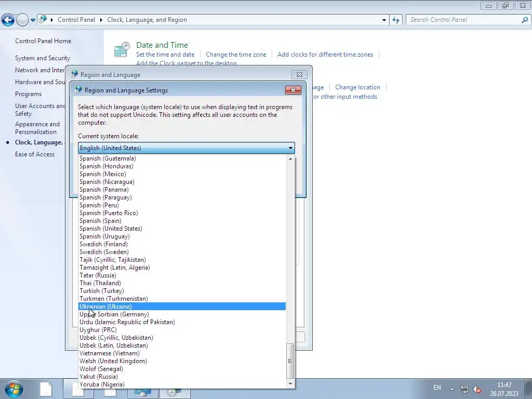532x399 pixels.
Task: Select Welsh (United Kingdom) locale
Action: point(182,362)
